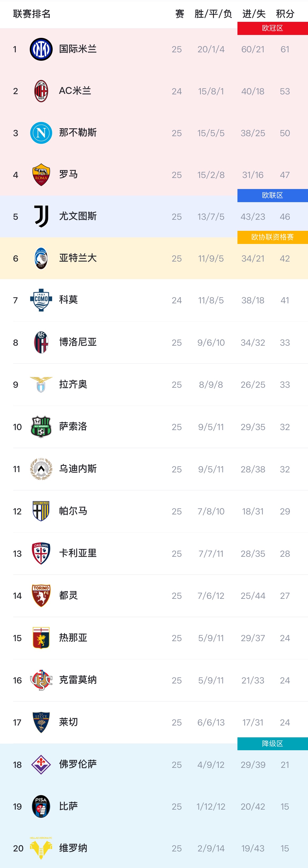Select the 积分 column header
Screen dimensions: 308x868
coord(285,14)
